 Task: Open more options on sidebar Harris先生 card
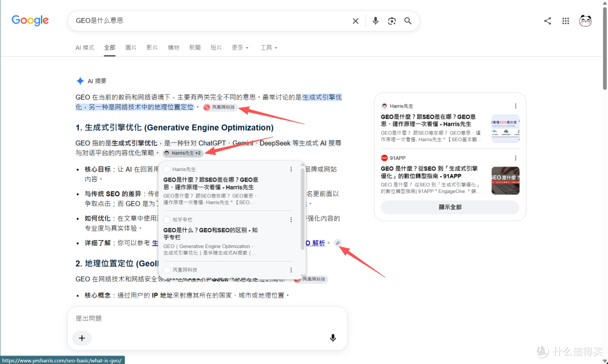(x=515, y=106)
